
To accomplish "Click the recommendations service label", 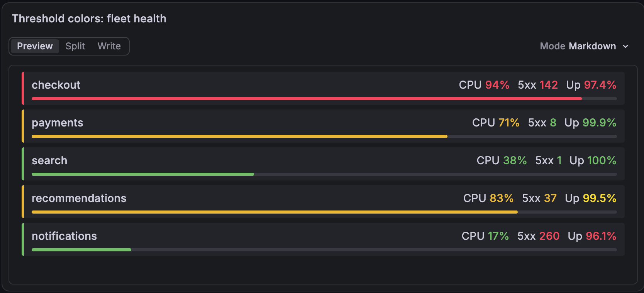I will pos(79,198).
